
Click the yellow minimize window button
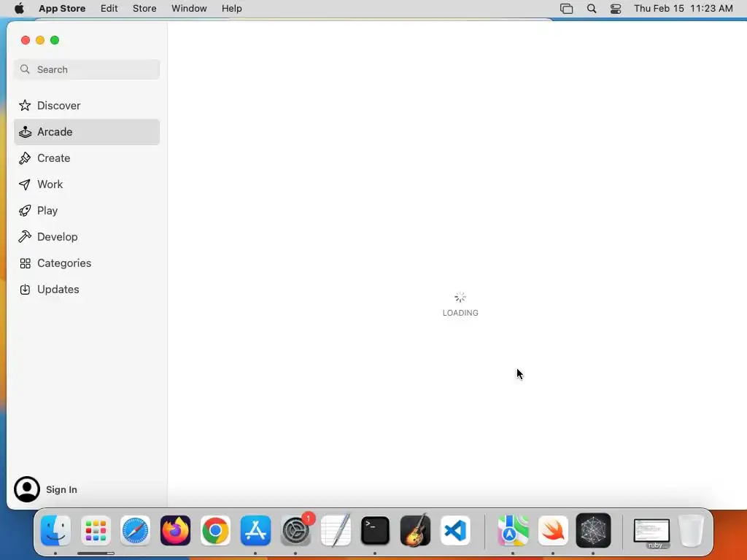coord(40,40)
